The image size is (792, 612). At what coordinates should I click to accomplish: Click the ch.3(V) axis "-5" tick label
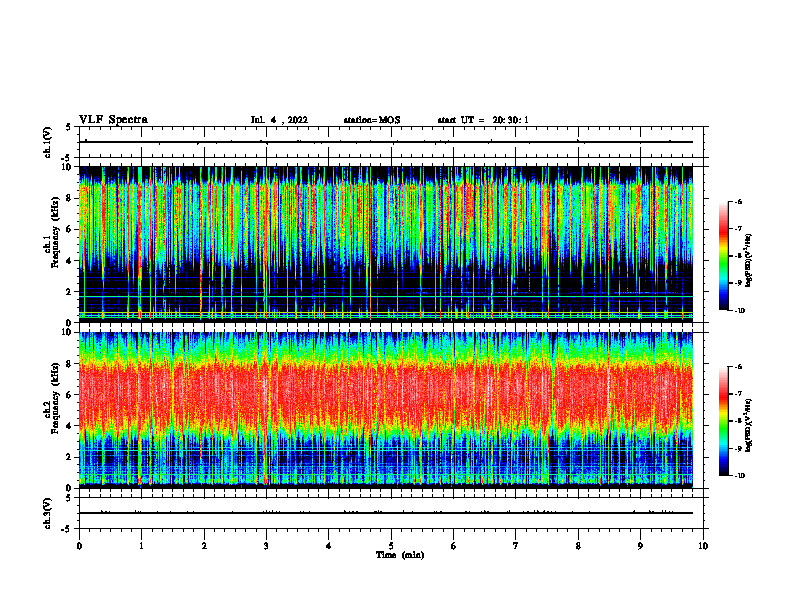click(x=67, y=529)
